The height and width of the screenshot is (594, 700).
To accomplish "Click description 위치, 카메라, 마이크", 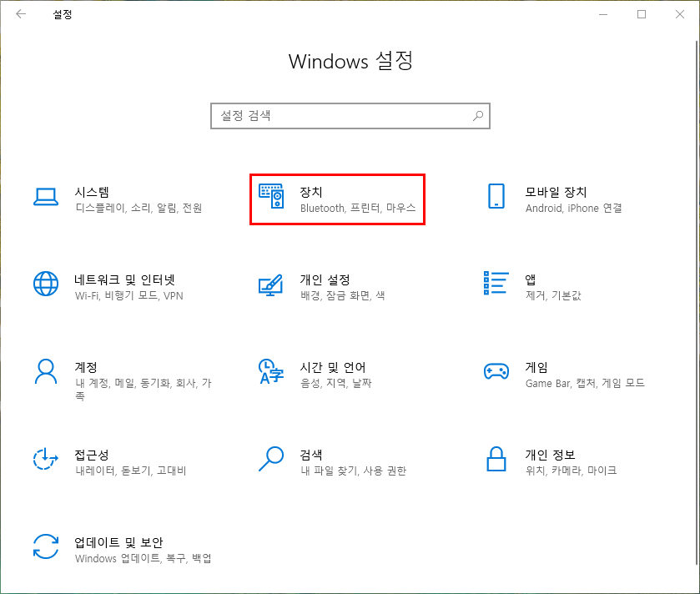I will [571, 471].
